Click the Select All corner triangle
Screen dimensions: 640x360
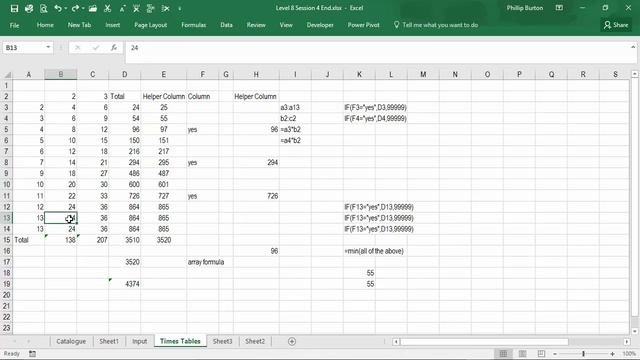tap(7, 75)
